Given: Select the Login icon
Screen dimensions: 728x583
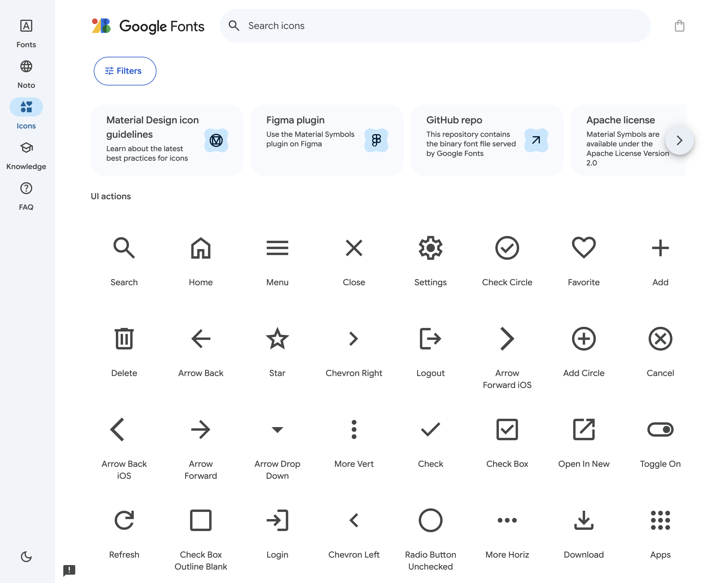Looking at the screenshot, I should pos(277,520).
